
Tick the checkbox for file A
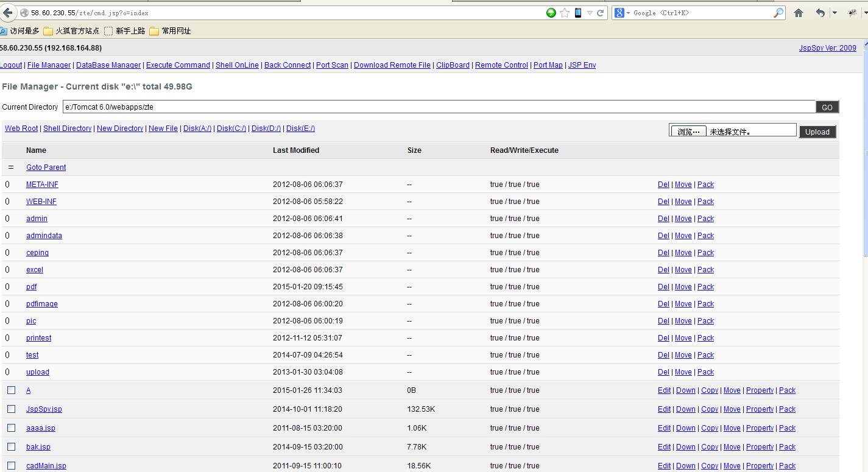click(11, 390)
